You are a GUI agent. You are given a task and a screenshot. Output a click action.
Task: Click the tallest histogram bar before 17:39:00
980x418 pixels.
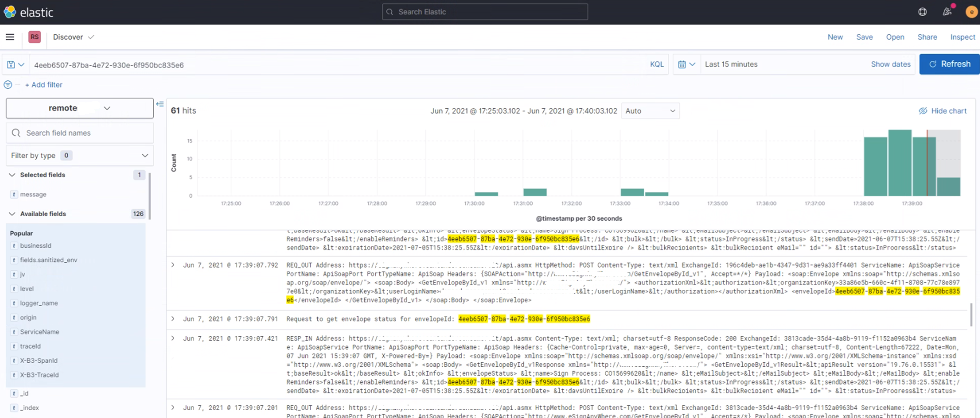(x=900, y=163)
